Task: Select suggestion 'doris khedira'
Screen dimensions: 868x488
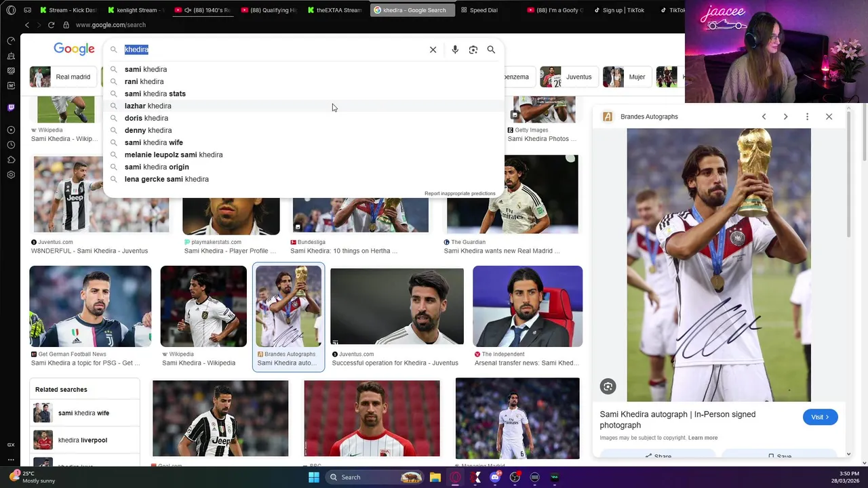Action: tap(304, 118)
